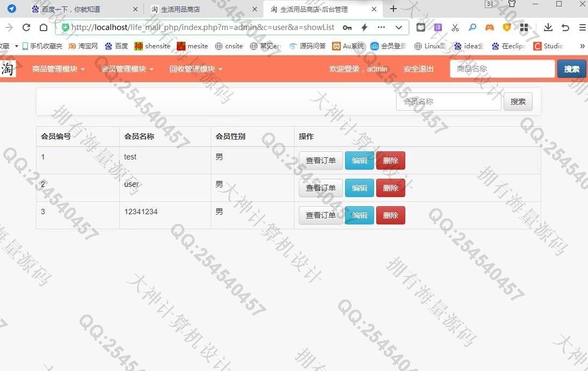Click the gray 搜索 member search button

(x=518, y=101)
